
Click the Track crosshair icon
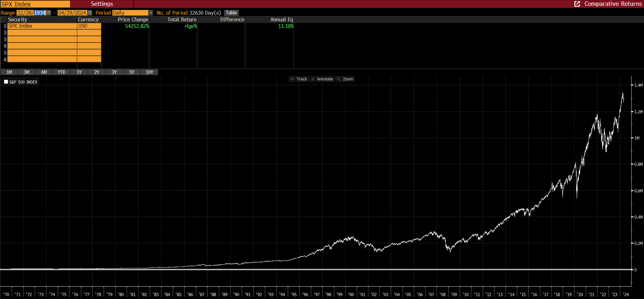292,79
